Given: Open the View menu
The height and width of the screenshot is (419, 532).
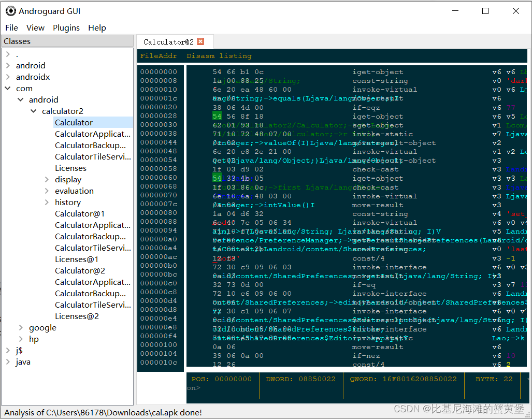Looking at the screenshot, I should pyautogui.click(x=35, y=27).
